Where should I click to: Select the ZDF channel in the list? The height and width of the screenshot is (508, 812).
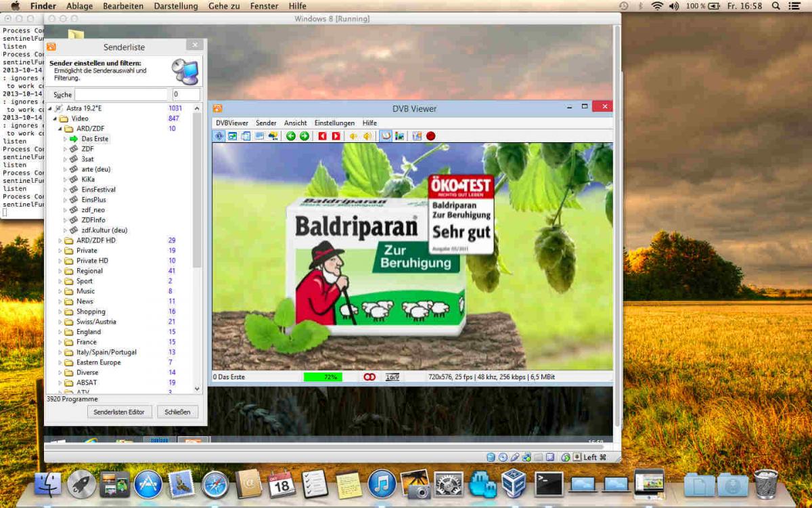point(88,149)
